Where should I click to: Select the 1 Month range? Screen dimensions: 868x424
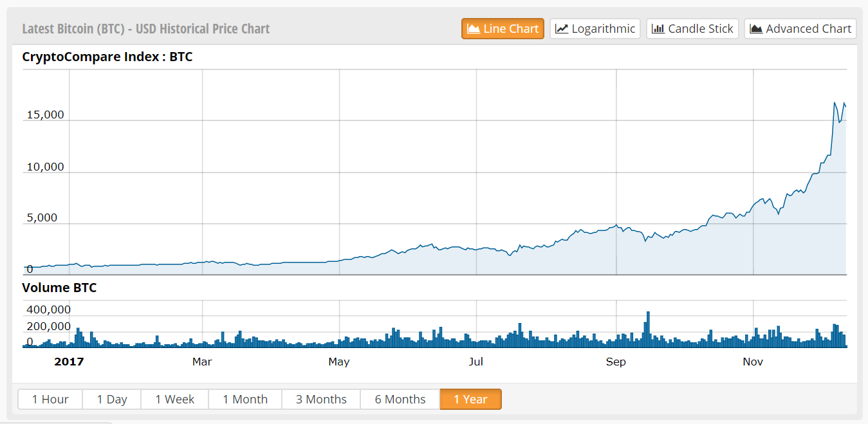click(x=245, y=399)
